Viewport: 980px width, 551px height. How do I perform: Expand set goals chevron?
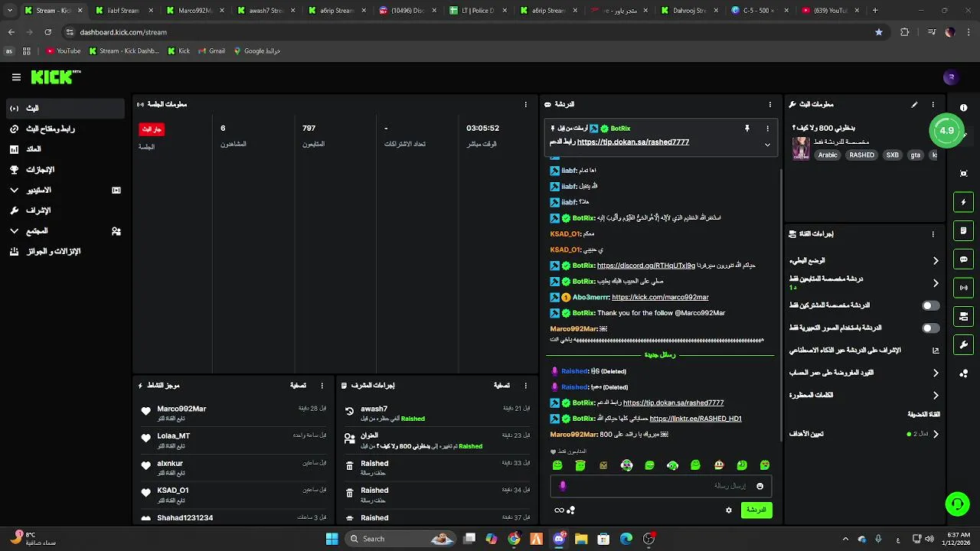[x=936, y=434]
